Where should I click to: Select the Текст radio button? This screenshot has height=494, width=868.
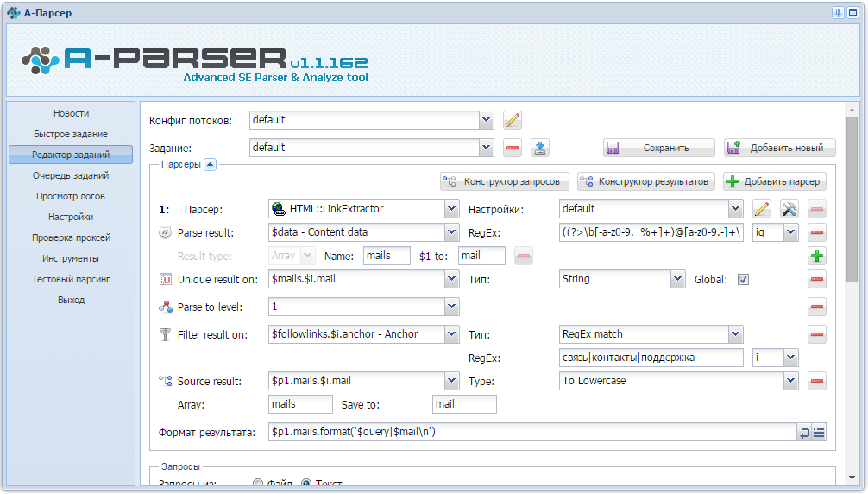(306, 483)
